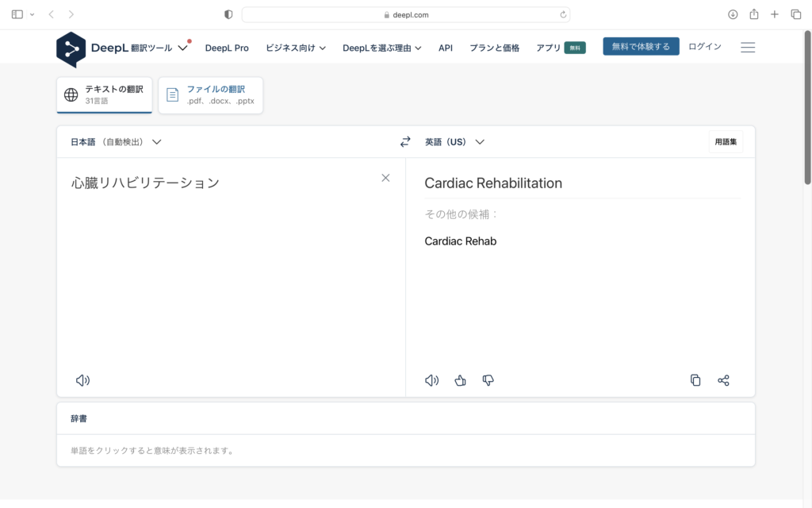The image size is (812, 508).
Task: Expand the ビジネス向け navigation menu
Action: pyautogui.click(x=297, y=48)
